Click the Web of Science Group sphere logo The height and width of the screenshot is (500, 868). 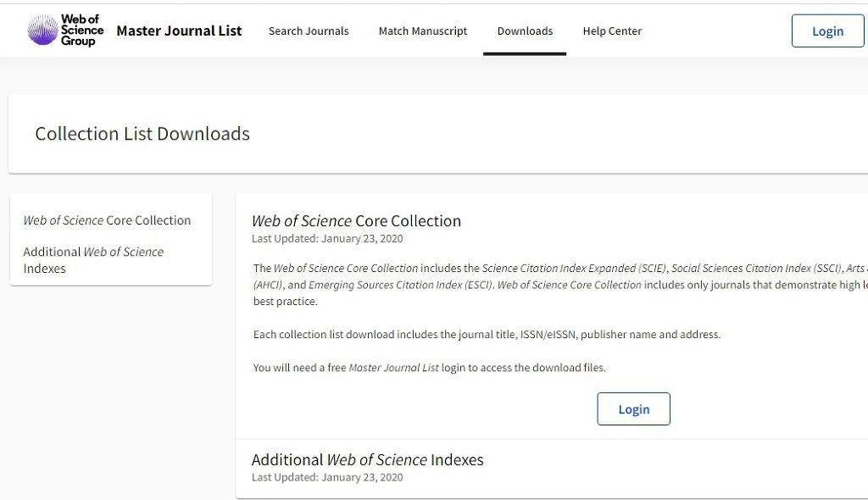42,31
